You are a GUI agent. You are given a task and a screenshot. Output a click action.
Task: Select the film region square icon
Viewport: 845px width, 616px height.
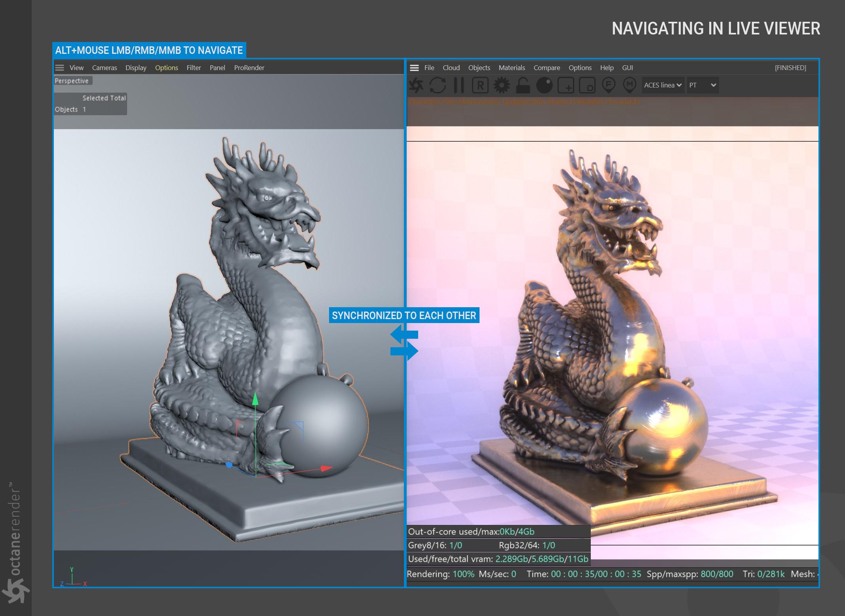587,85
